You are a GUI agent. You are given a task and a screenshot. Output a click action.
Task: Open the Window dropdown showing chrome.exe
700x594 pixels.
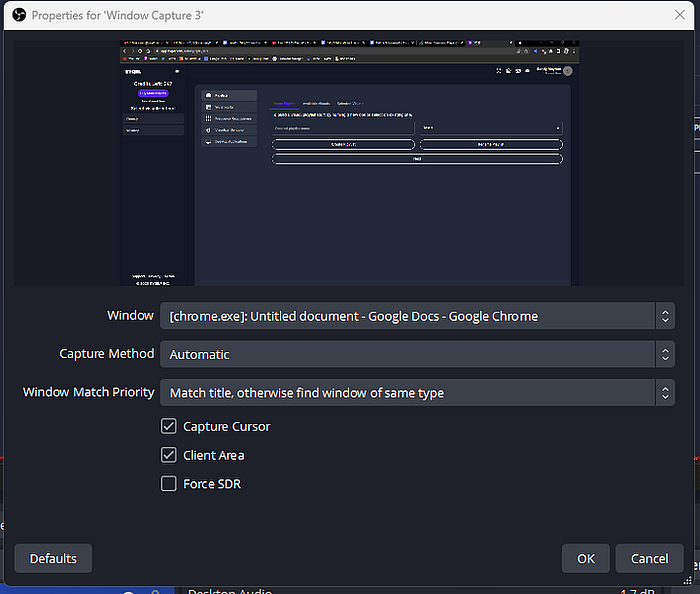tap(417, 316)
